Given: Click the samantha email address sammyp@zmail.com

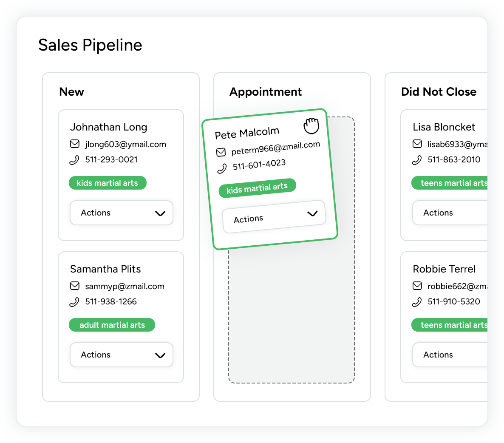Looking at the screenshot, I should pyautogui.click(x=125, y=287).
